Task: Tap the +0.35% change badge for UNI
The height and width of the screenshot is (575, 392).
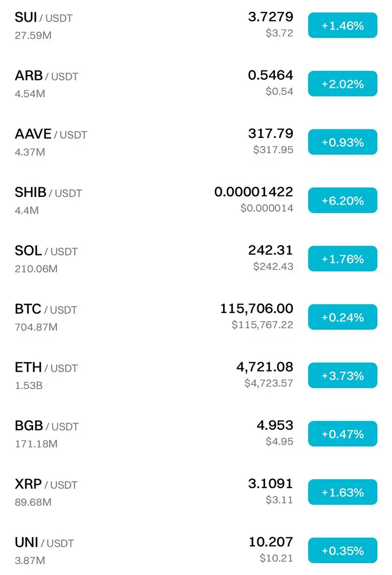Action: [x=343, y=551]
